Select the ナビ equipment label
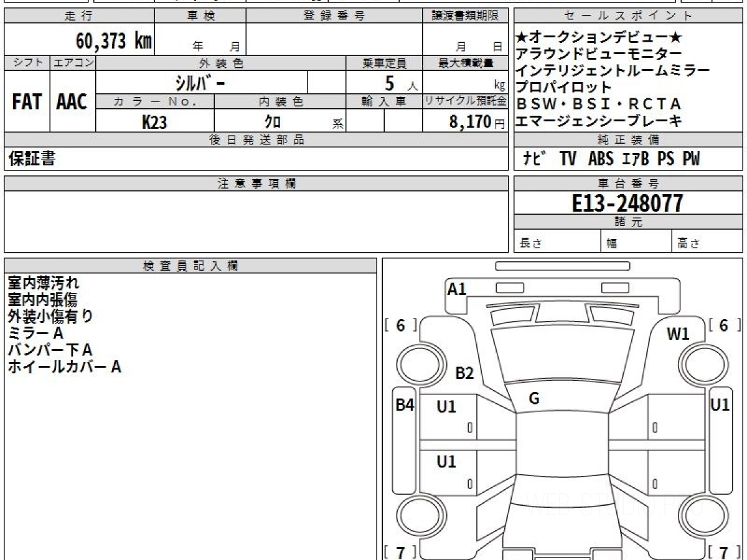Image resolution: width=747 pixels, height=560 pixels. pos(533,159)
